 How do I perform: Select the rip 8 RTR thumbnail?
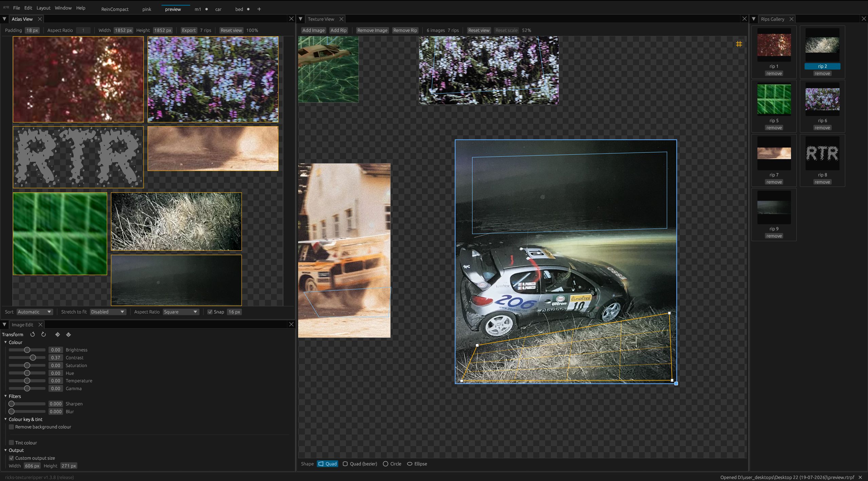822,153
